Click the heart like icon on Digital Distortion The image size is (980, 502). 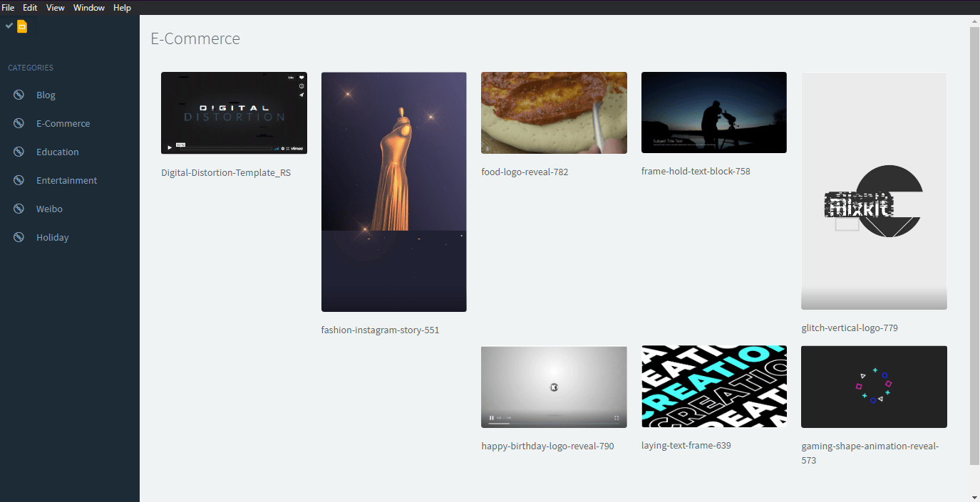tap(301, 77)
